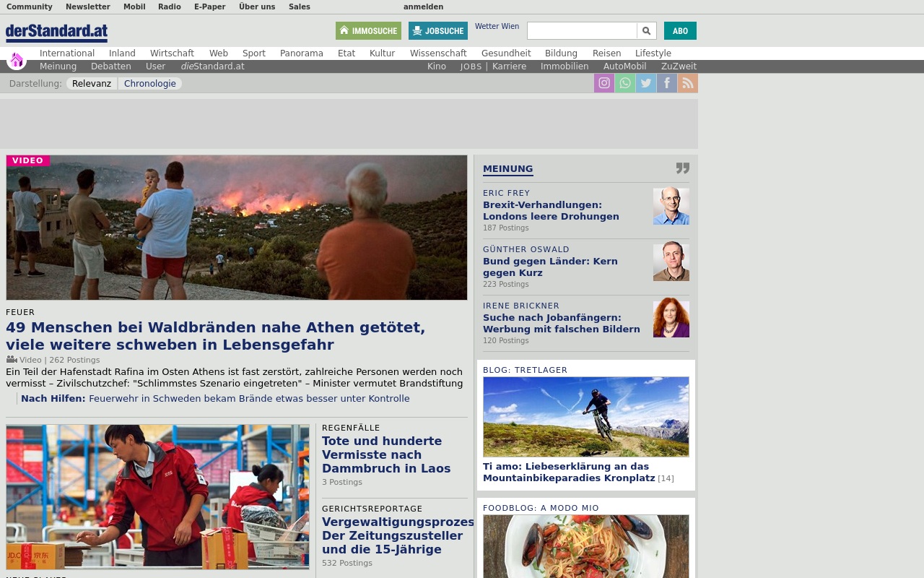Open the Sport section

pos(254,53)
